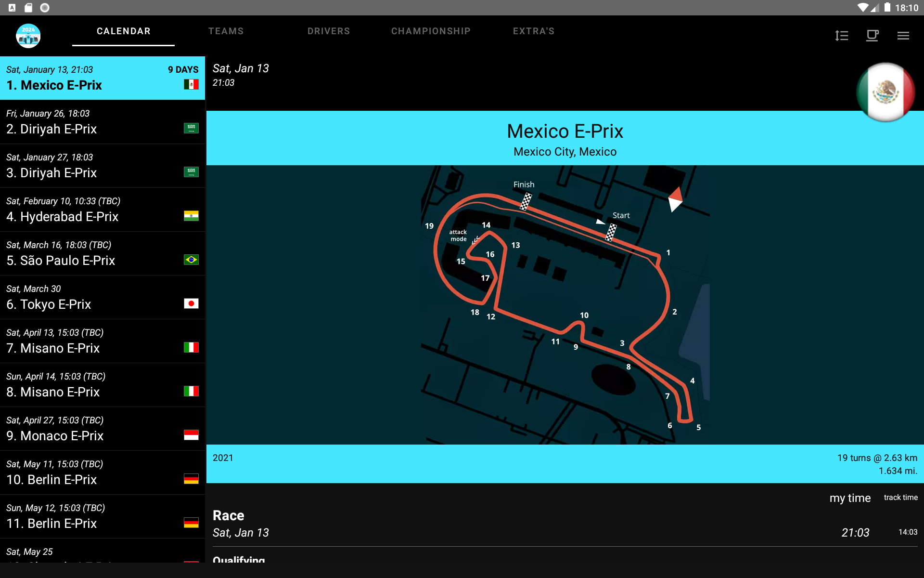Switch to the Teams tab
This screenshot has width=924, height=578.
click(x=226, y=31)
